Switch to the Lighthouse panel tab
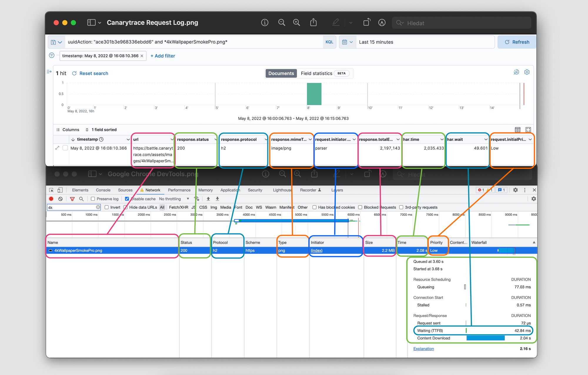Viewport: 588px width, 375px height. tap(282, 190)
